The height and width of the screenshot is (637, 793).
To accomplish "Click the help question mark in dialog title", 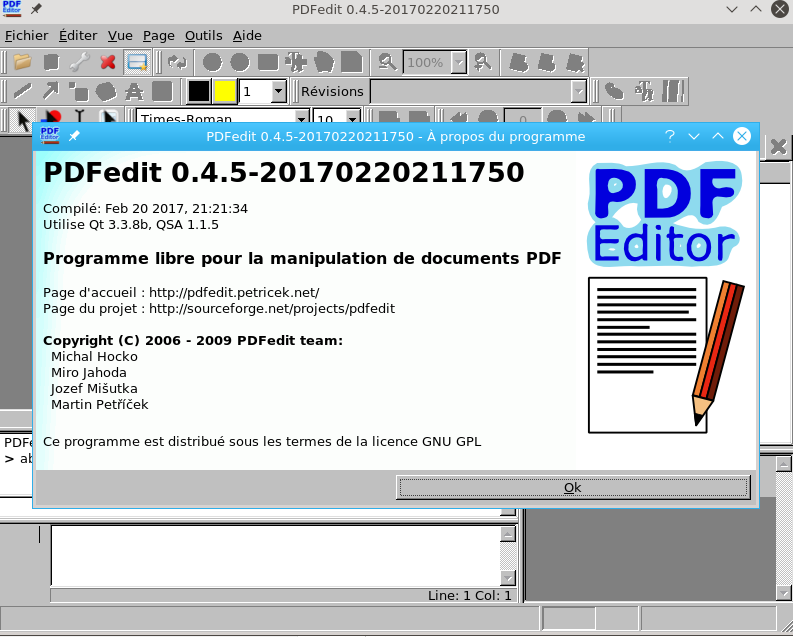I will 670,136.
